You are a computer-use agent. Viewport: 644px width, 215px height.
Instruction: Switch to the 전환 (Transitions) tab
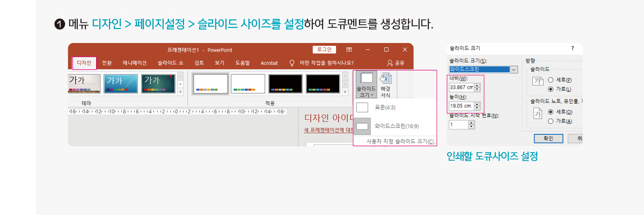point(107,63)
